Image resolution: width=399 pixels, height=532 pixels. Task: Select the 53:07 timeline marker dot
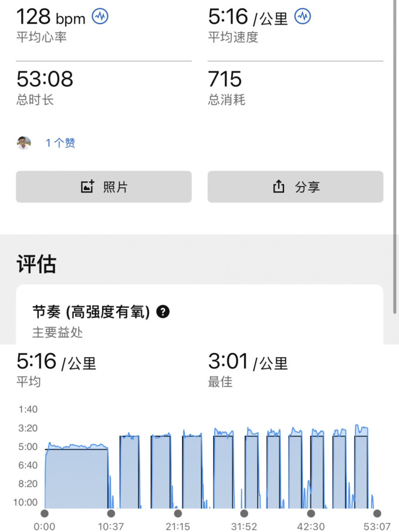pyautogui.click(x=377, y=513)
